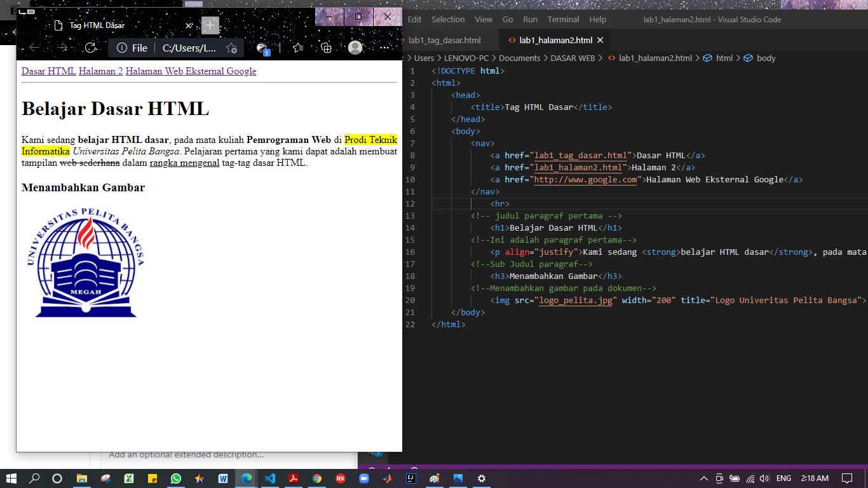Expand the html breadcrumb in VS Code

tap(724, 58)
